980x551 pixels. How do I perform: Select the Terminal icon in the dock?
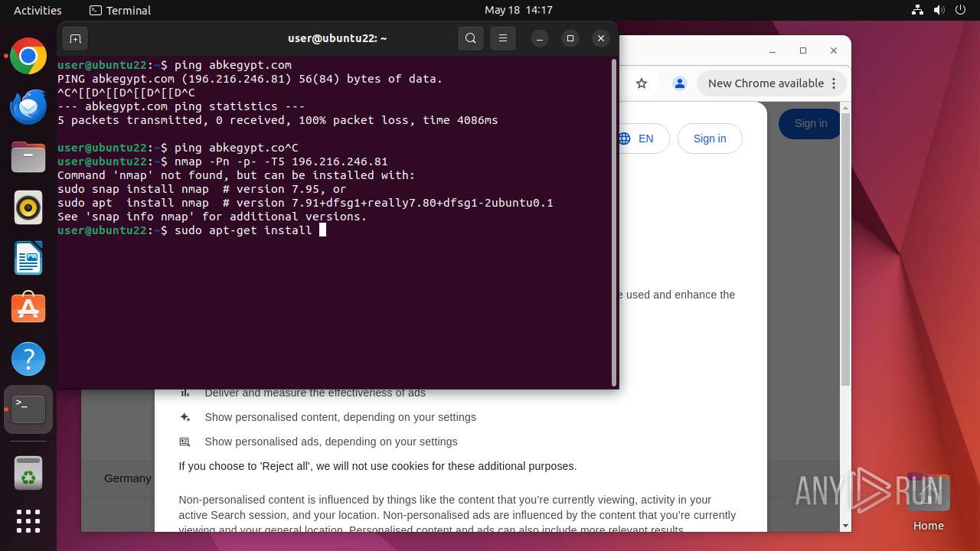(x=28, y=409)
